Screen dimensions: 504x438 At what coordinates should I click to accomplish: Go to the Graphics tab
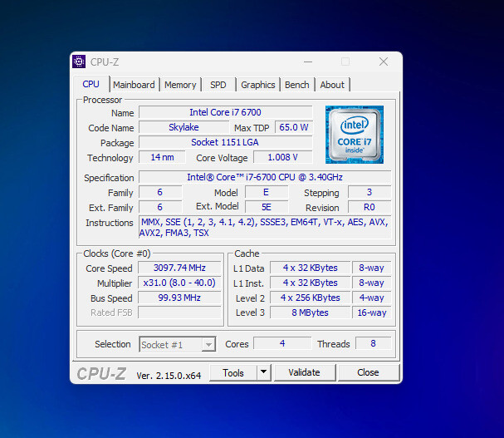coord(257,85)
